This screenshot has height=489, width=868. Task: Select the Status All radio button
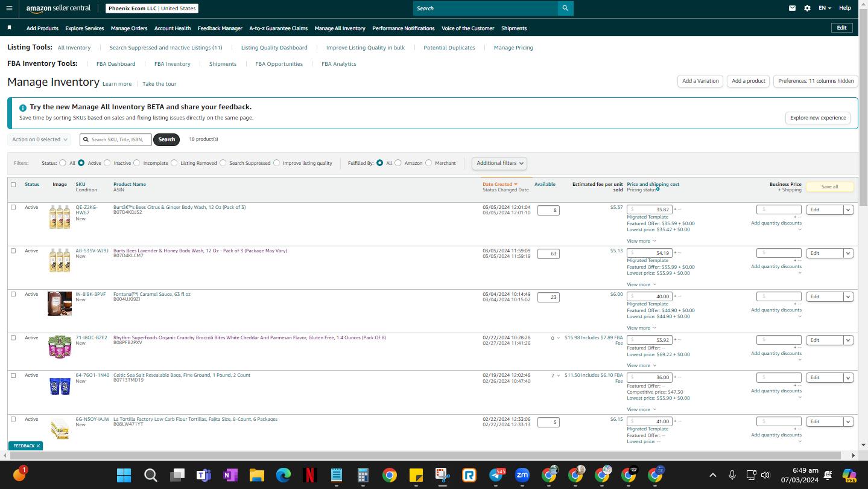point(63,163)
